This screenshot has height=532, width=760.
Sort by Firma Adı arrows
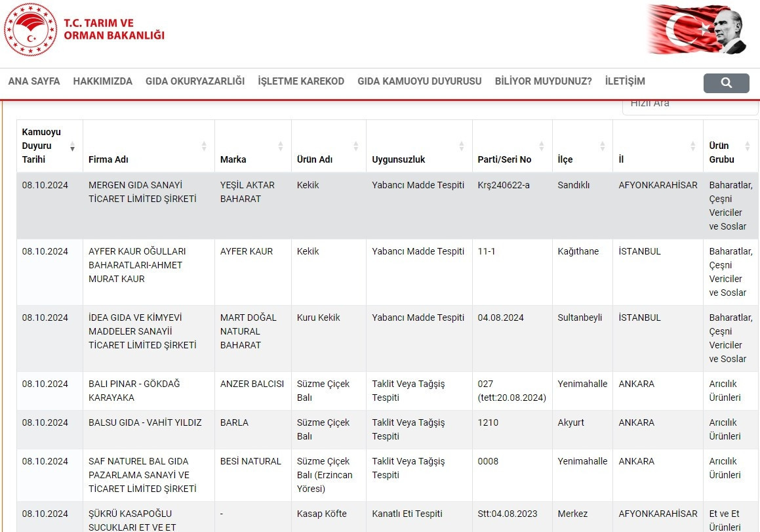point(204,146)
